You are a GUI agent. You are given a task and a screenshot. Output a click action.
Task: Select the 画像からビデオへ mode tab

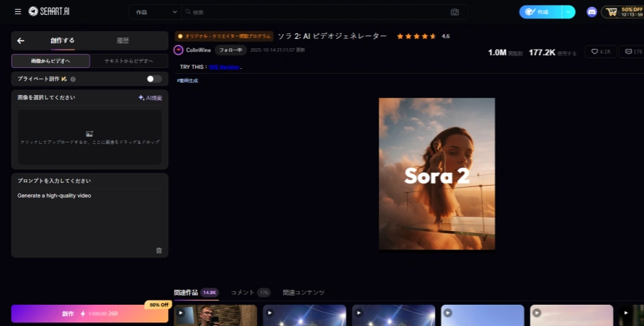point(50,61)
